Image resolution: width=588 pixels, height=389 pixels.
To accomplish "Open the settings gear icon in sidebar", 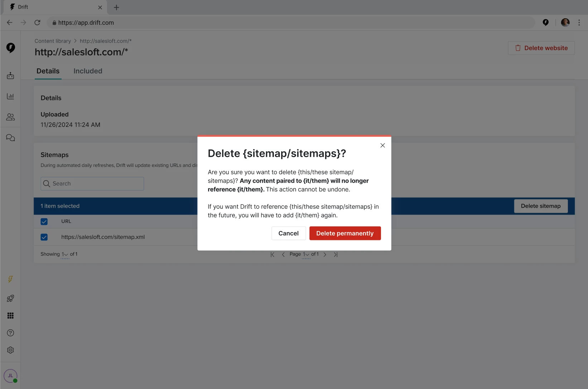I will pos(10,350).
